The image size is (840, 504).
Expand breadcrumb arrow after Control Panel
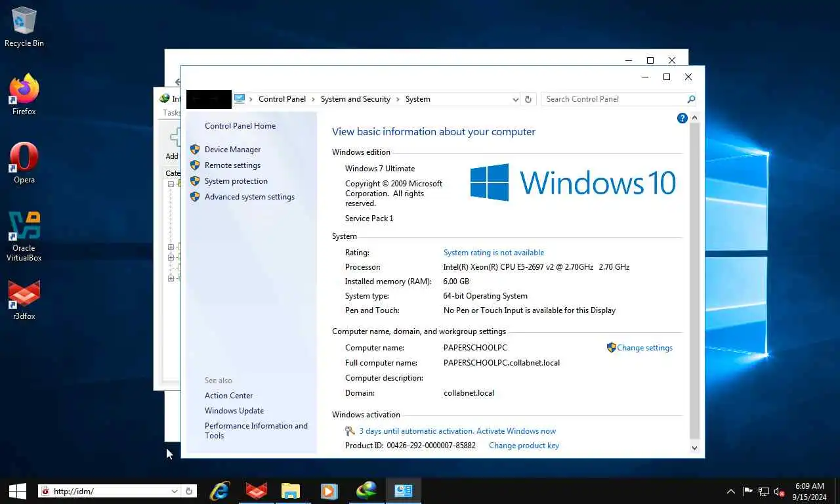point(313,99)
